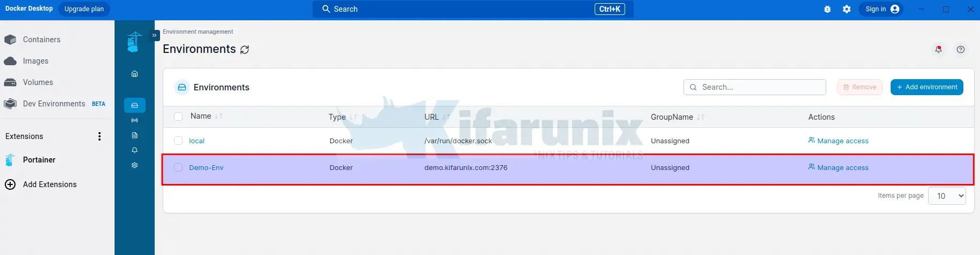Viewport: 980px width, 255px height.
Task: Open the Portainer settings gear icon
Action: pos(134,165)
